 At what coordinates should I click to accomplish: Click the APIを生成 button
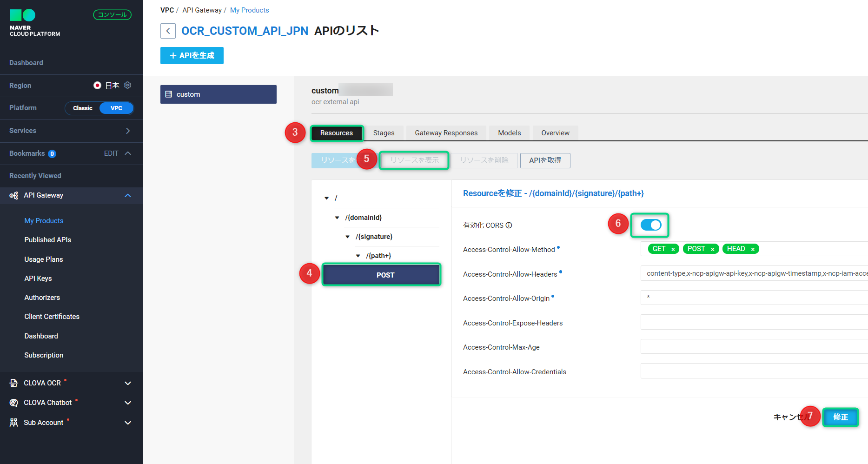tap(192, 56)
